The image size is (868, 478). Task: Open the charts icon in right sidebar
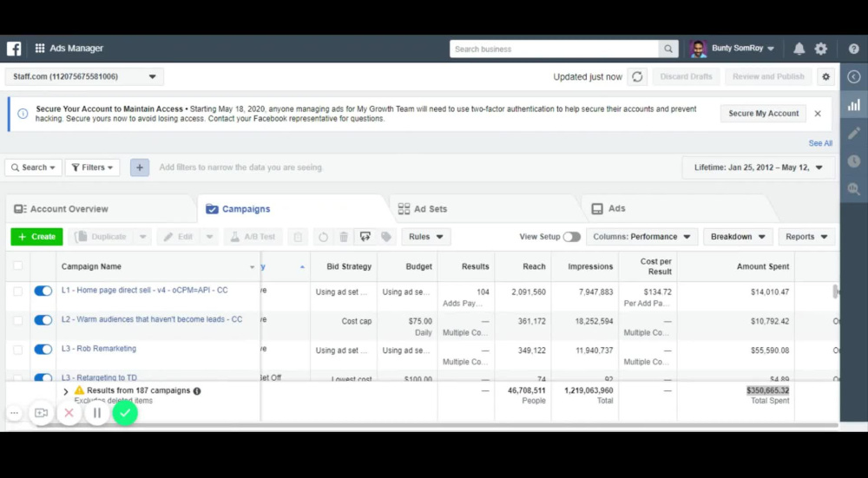point(853,105)
